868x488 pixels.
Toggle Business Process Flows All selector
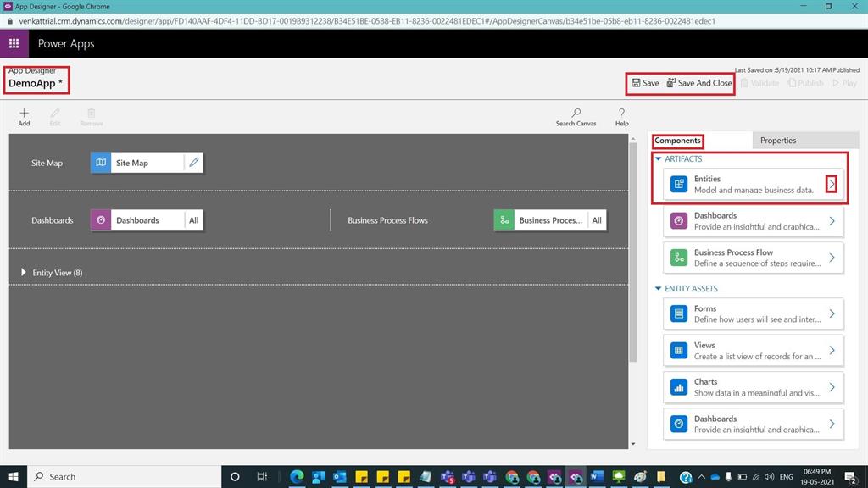click(x=597, y=219)
